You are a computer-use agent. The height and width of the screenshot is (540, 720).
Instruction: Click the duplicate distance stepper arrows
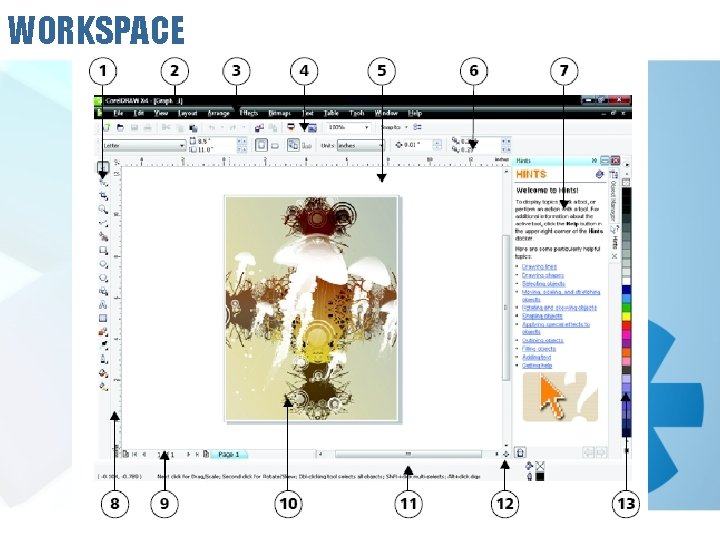pos(506,145)
